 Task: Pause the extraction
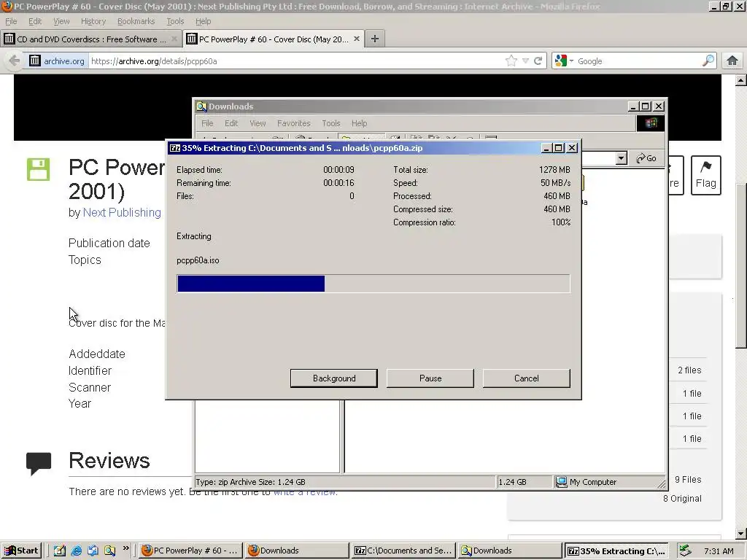click(430, 378)
